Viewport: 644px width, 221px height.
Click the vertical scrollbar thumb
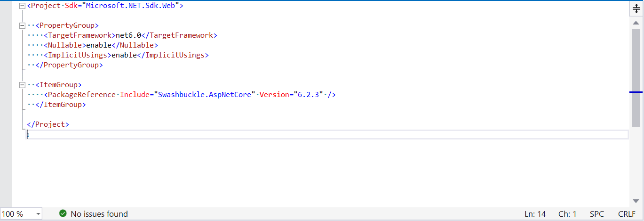tap(636, 77)
